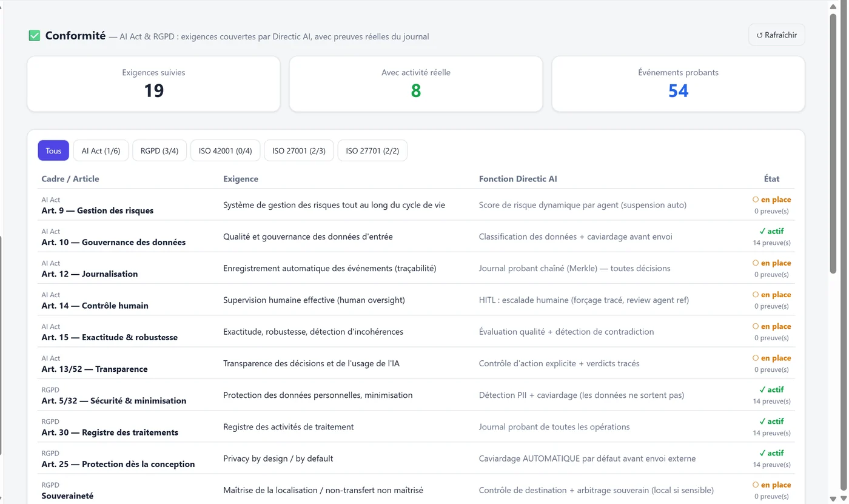
Task: Click the actif checkmark for Art. 25
Action: [762, 453]
